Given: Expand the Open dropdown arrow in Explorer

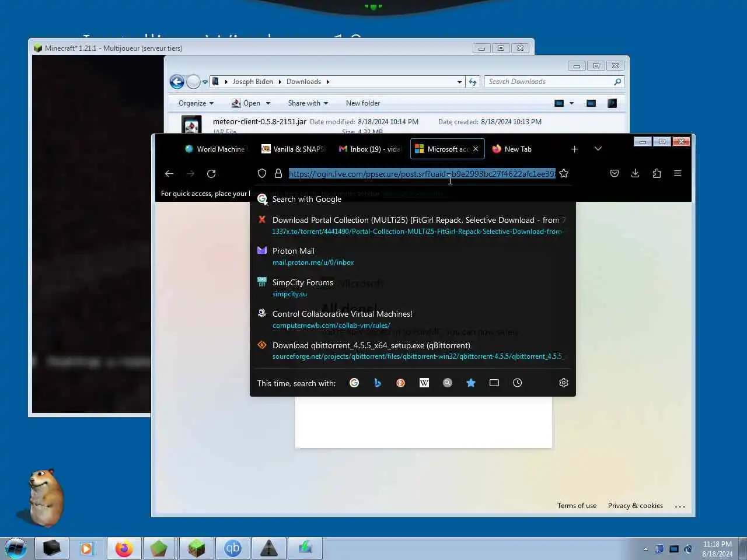Looking at the screenshot, I should (268, 103).
